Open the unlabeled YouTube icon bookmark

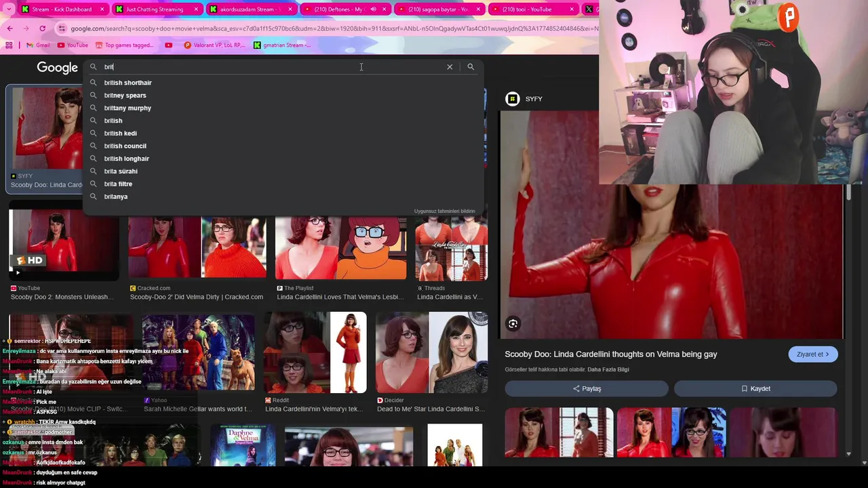coord(168,45)
